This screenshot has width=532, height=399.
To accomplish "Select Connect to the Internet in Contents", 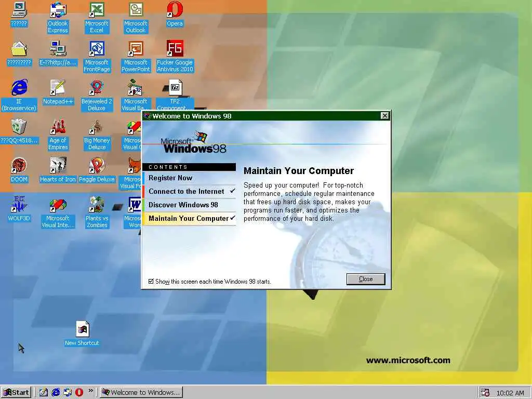I will [189, 191].
